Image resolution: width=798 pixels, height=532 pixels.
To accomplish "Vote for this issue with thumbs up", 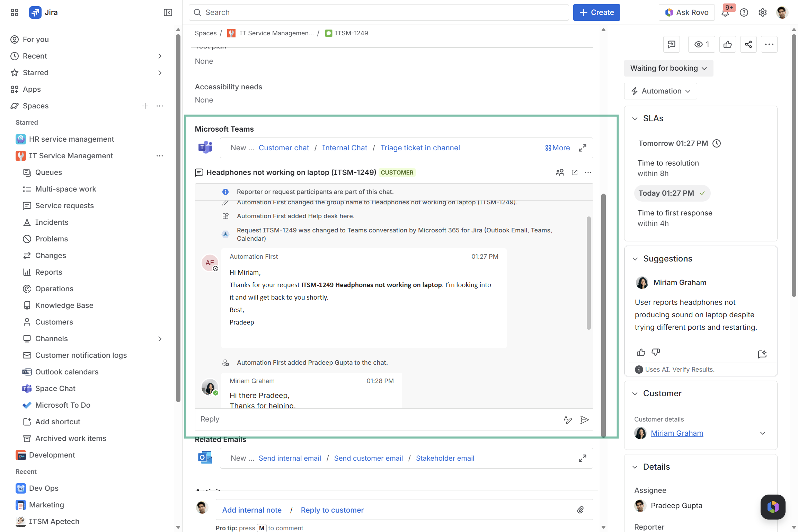I will (727, 44).
